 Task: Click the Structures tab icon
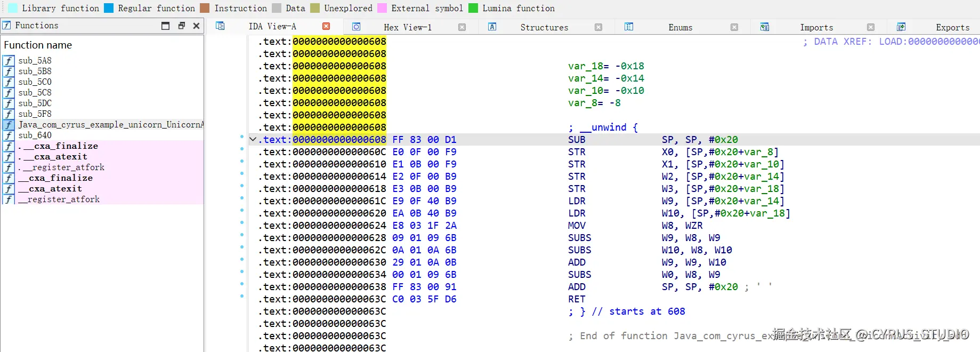492,27
